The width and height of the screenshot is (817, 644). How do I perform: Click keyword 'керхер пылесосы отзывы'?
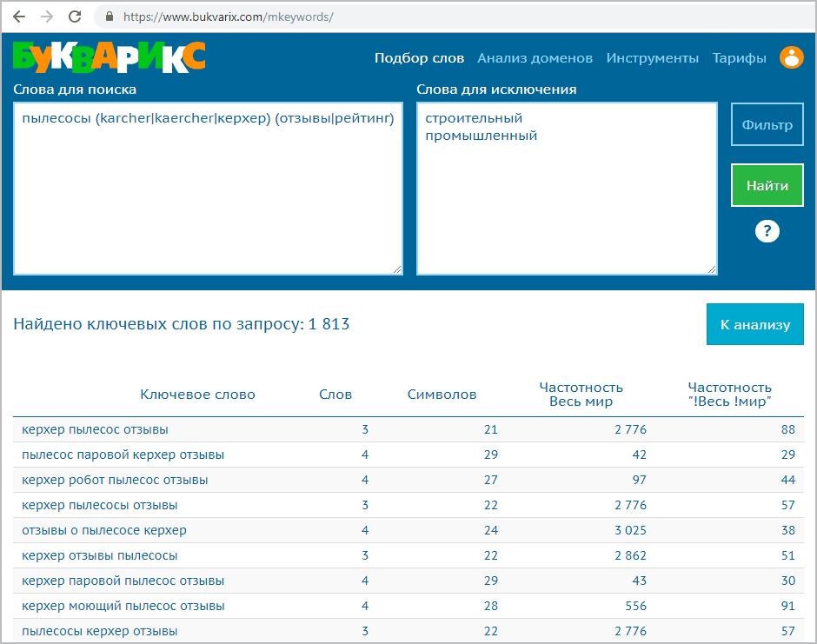100,506
